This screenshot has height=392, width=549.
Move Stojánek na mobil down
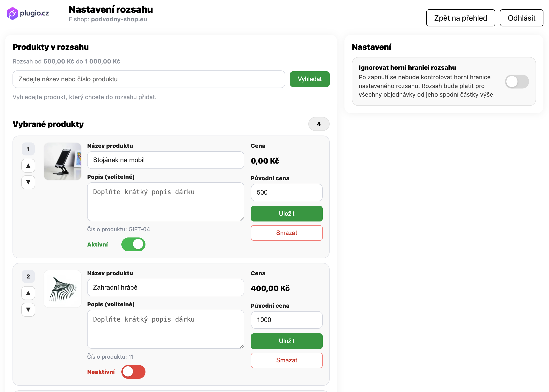(x=28, y=182)
